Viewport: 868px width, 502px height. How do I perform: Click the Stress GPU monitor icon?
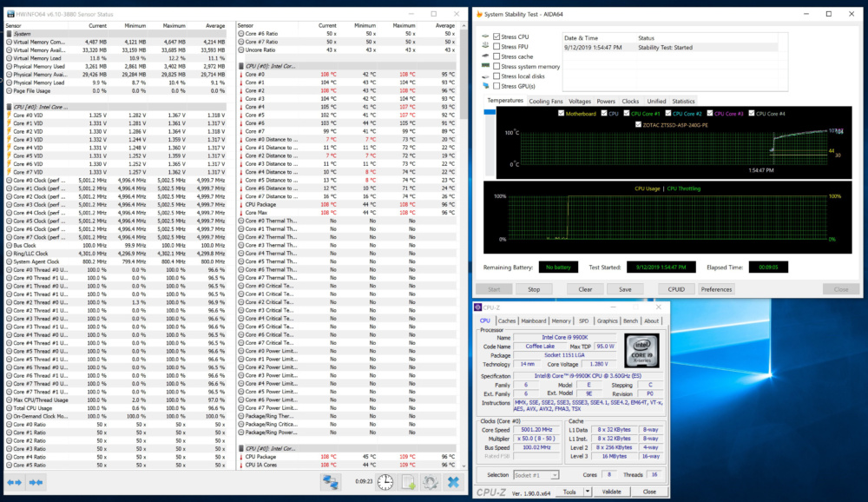485,86
